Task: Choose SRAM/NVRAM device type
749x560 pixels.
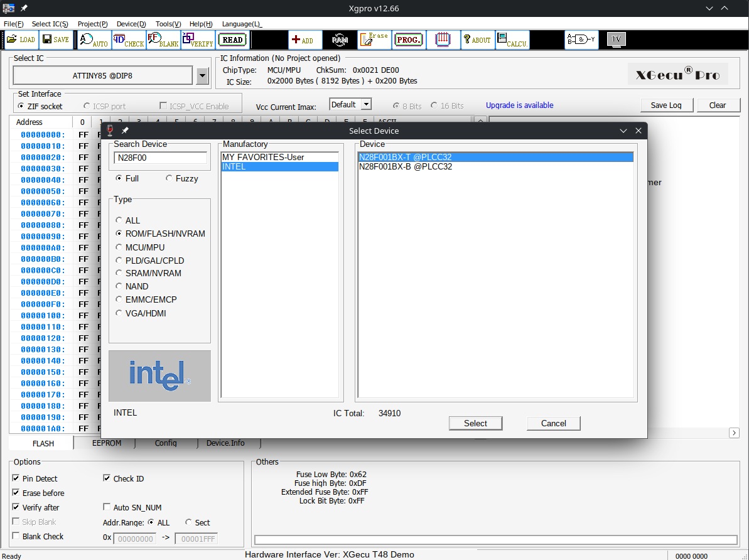Action: pos(149,273)
